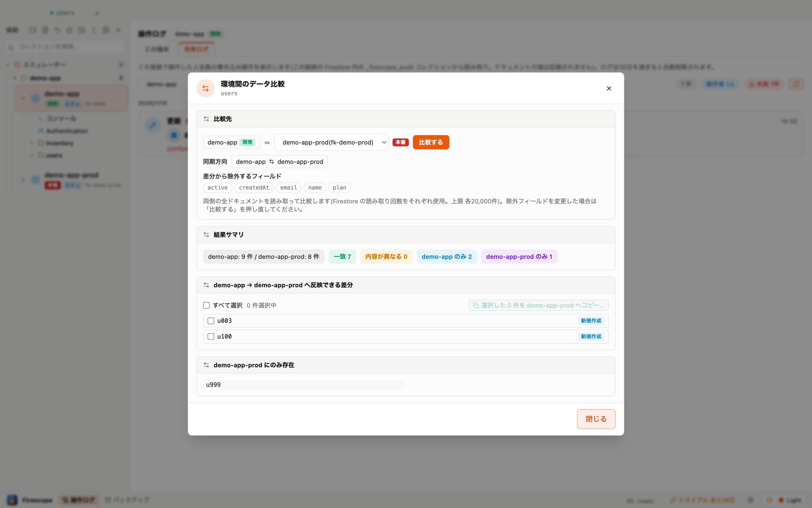Click the orange 比較する button
Image resolution: width=812 pixels, height=508 pixels.
tap(431, 142)
